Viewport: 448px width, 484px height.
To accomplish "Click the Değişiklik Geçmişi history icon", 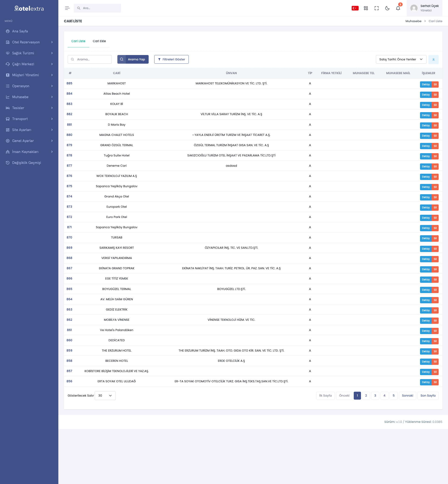I will 8,163.
